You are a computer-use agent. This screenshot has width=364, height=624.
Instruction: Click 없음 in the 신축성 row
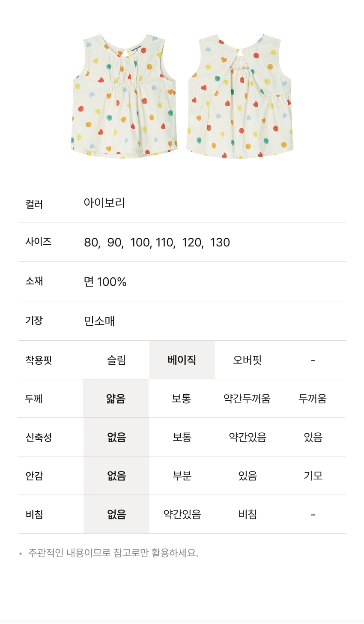pos(116,437)
